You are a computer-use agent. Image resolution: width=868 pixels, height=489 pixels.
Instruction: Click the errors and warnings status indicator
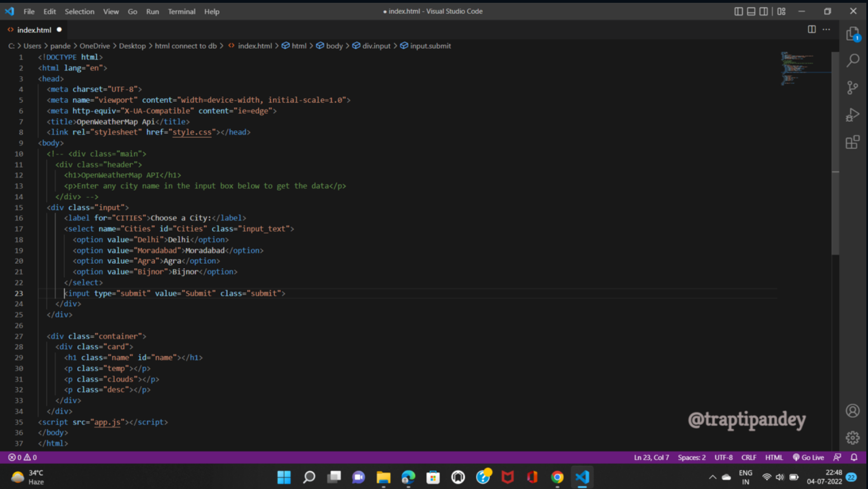click(22, 457)
